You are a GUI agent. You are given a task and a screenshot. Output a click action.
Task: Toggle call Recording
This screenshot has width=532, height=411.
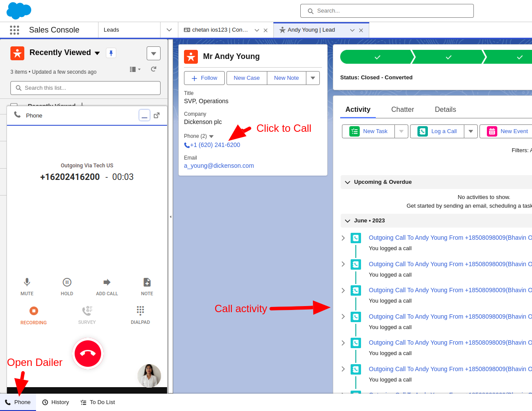click(33, 316)
